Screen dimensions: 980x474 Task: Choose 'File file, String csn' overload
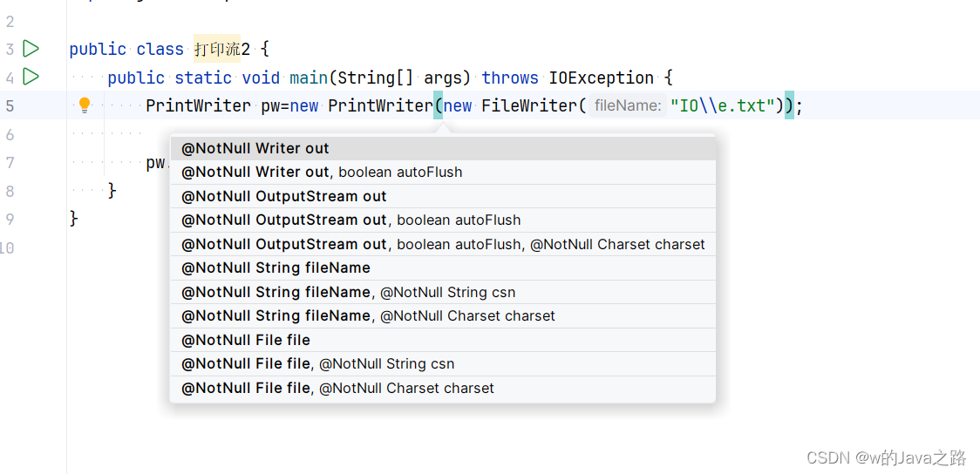pyautogui.click(x=317, y=364)
